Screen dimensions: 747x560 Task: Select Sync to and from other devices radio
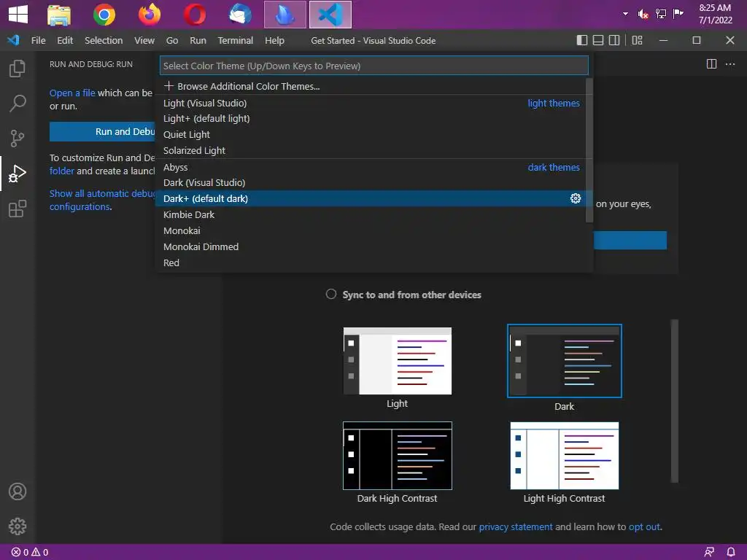[331, 294]
